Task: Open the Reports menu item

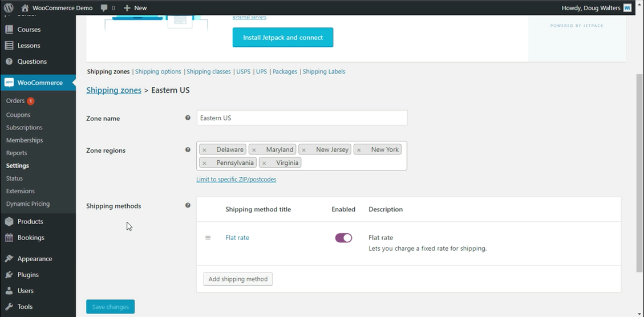Action: point(17,153)
